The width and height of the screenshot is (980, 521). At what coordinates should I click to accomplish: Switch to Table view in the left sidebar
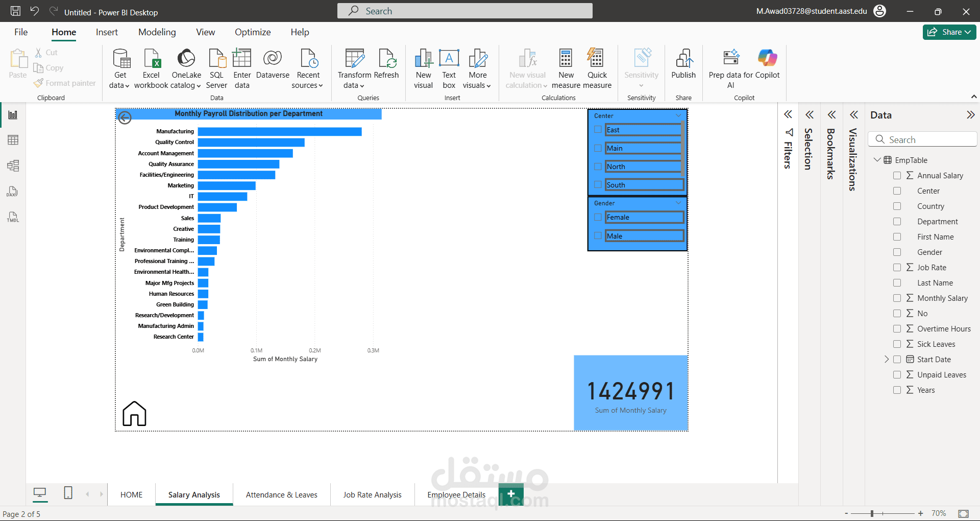[13, 140]
